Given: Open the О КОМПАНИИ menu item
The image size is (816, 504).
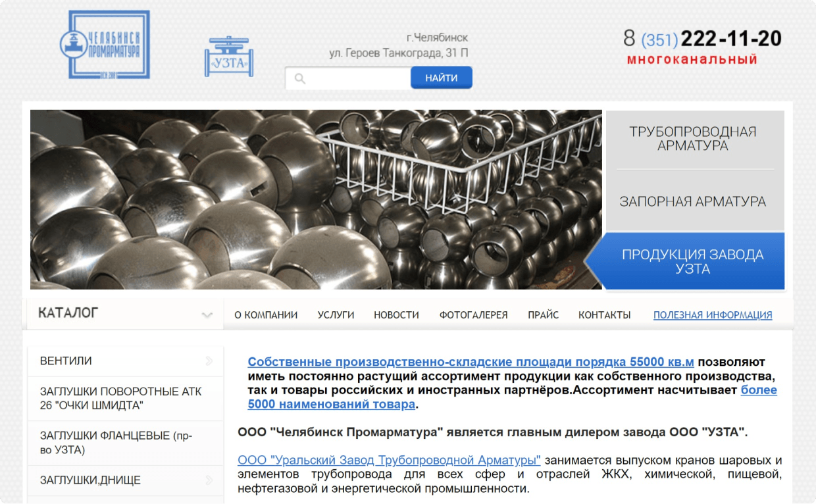Looking at the screenshot, I should pos(266,315).
